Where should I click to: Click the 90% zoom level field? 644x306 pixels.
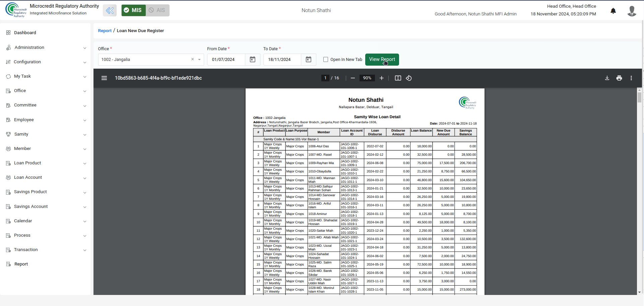click(367, 78)
